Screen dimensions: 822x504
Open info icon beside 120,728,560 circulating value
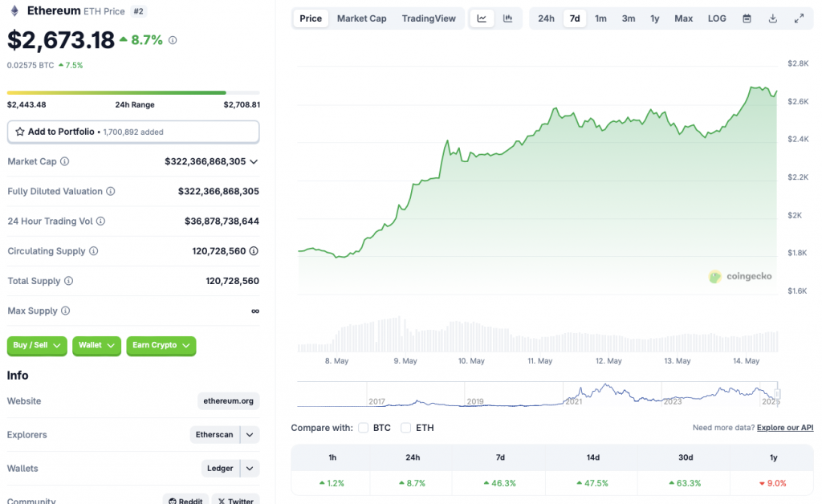click(254, 251)
